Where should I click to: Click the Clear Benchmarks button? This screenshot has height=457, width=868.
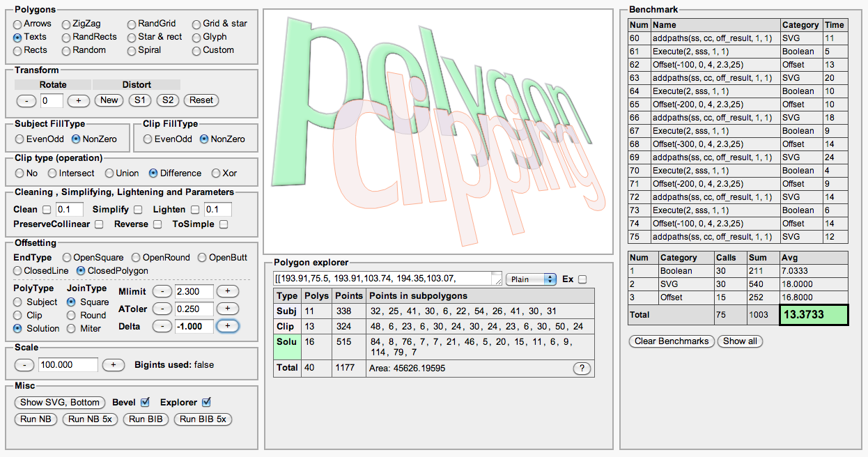(x=670, y=341)
